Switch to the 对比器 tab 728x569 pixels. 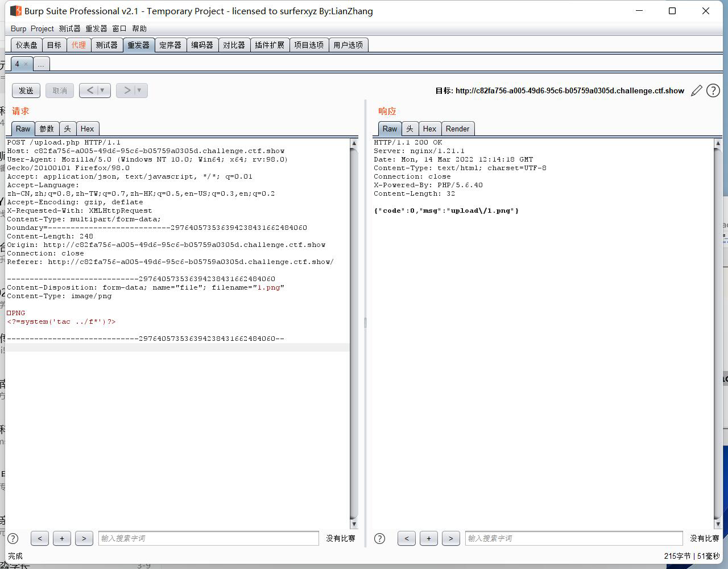tap(234, 45)
